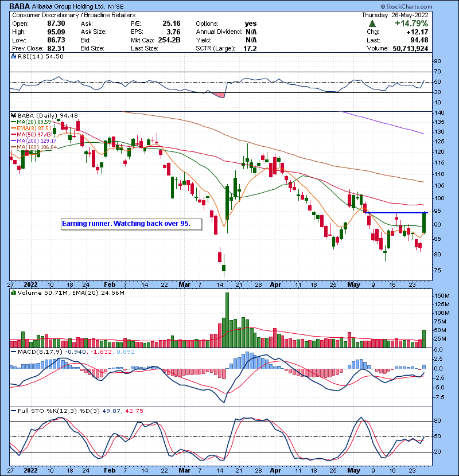459x476 pixels.
Task: Click the BABA (Daily) 94.48 chart label
Action: pyautogui.click(x=48, y=115)
